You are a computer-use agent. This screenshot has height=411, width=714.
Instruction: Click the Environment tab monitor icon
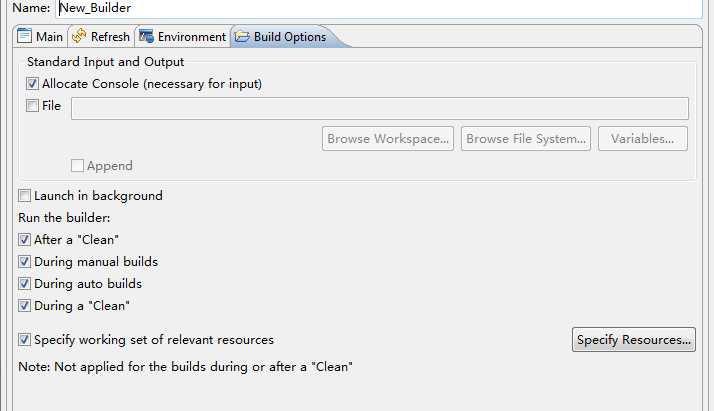click(146, 36)
